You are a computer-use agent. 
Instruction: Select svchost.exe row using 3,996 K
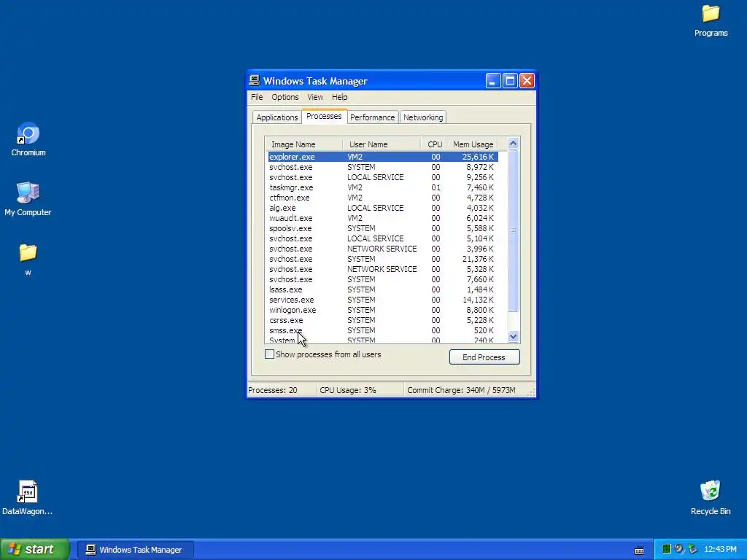(382, 249)
